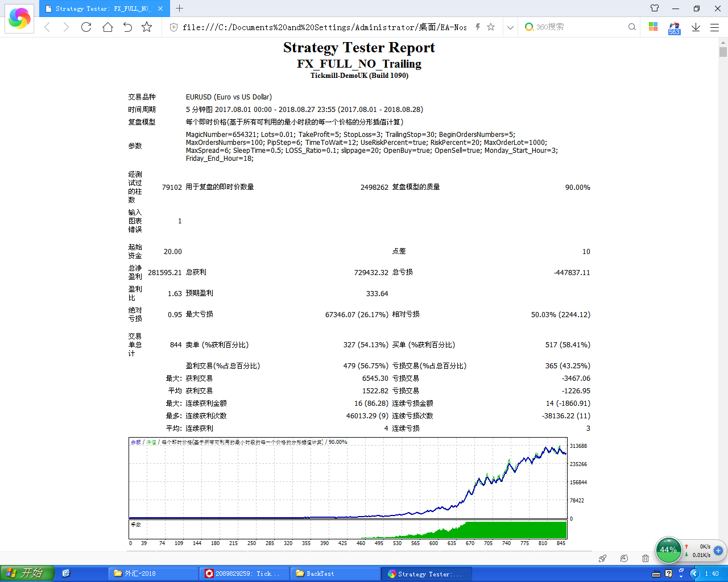Click the system clock 1:40

point(712,573)
